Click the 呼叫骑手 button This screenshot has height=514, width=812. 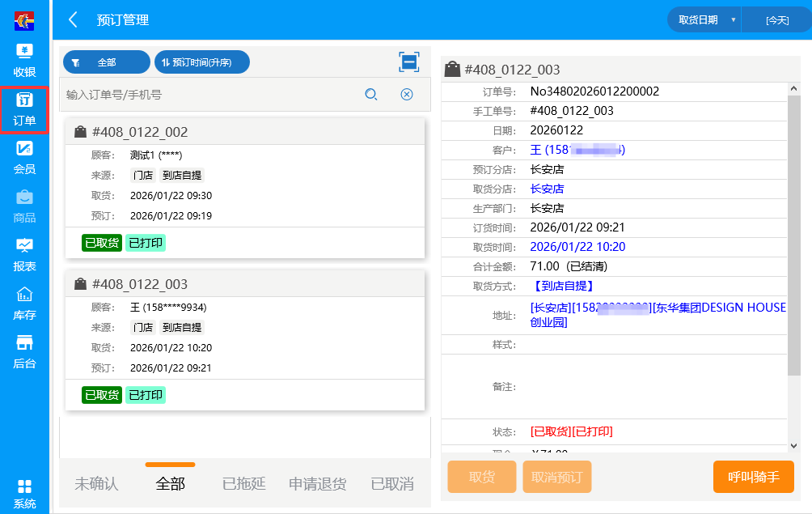[x=754, y=477]
